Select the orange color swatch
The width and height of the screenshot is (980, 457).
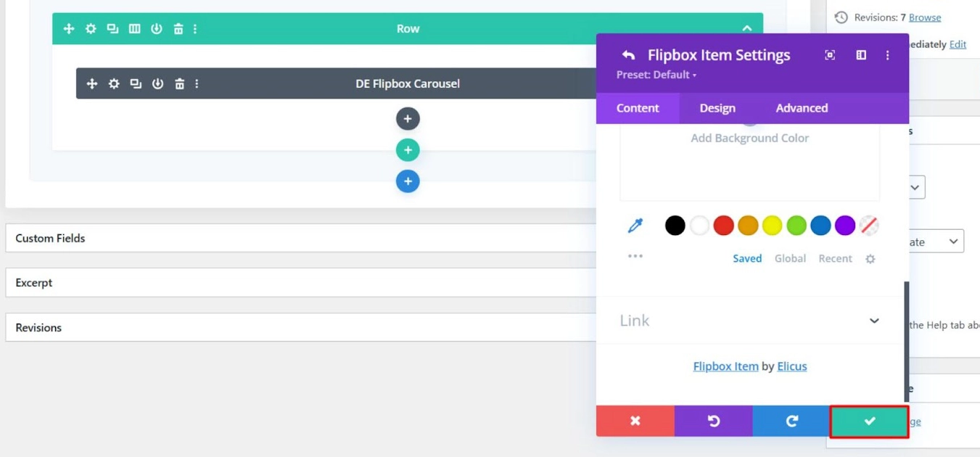748,226
